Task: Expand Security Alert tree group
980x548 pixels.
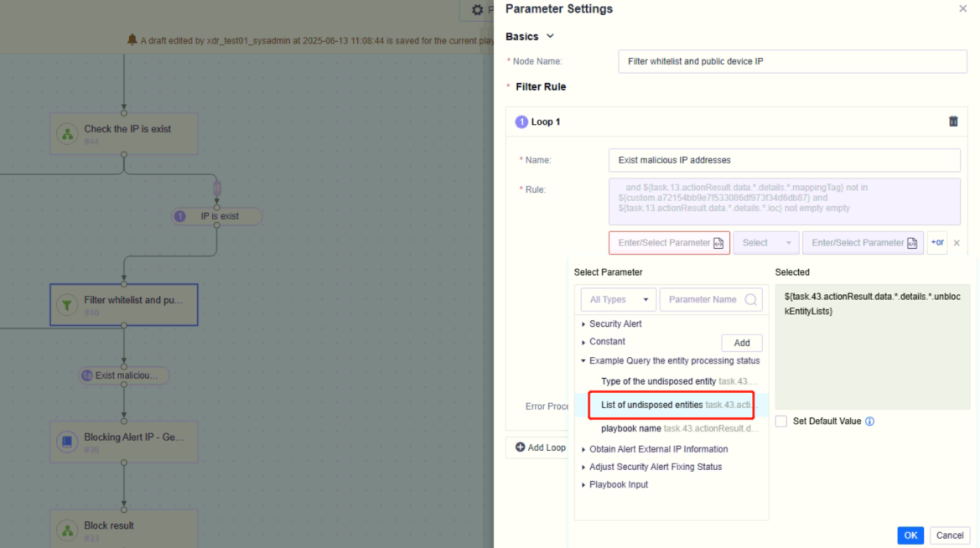Action: 583,324
